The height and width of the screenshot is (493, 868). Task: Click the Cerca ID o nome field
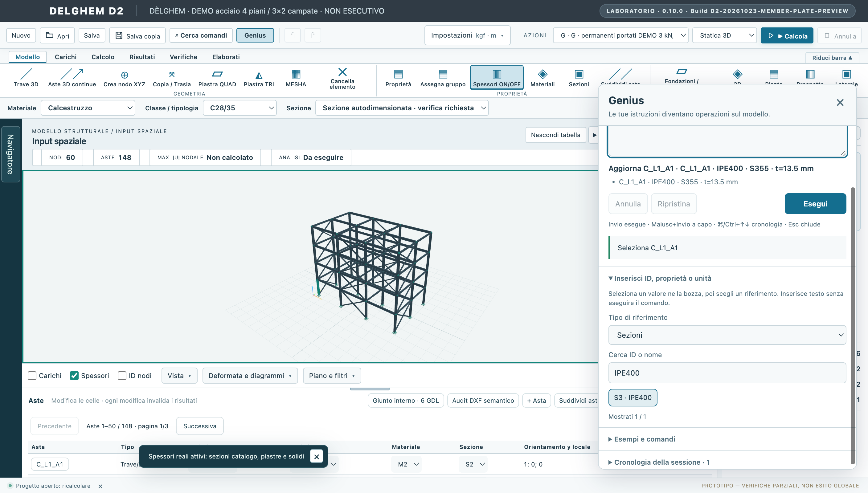(x=727, y=373)
